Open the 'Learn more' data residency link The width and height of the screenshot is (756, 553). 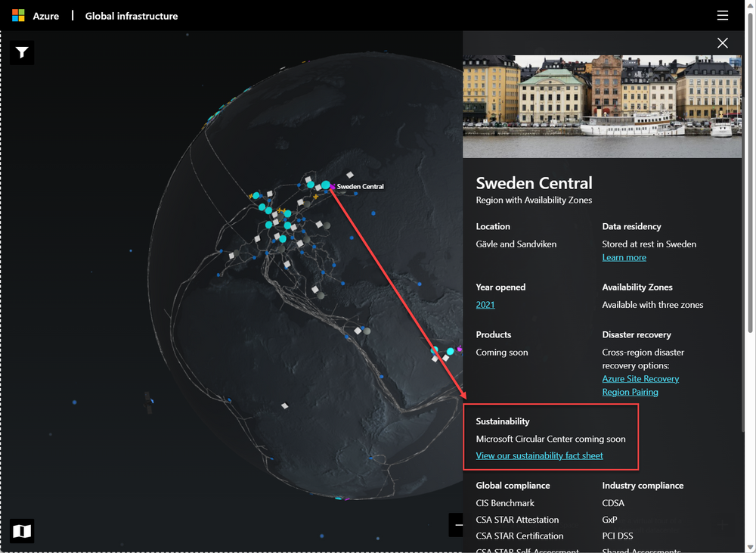[x=624, y=257]
